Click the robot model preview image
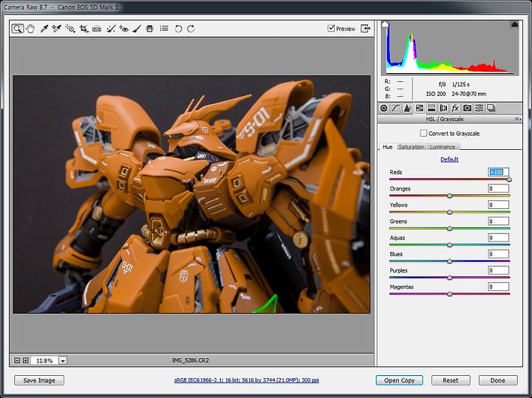 click(x=191, y=194)
